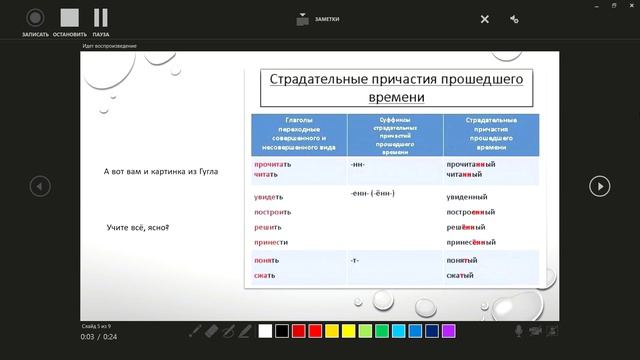Close the recording window
Screen dimensions: 640x360
tap(632, 6)
